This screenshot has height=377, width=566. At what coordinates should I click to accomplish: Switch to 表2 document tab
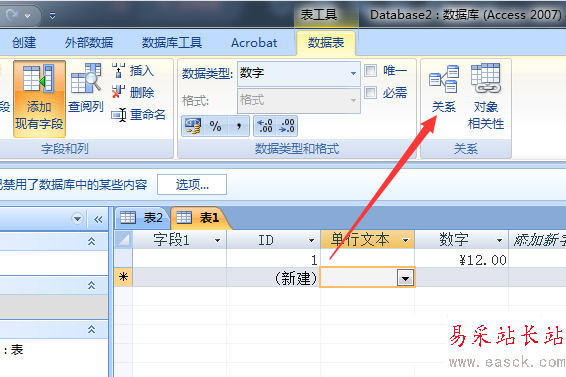point(142,218)
